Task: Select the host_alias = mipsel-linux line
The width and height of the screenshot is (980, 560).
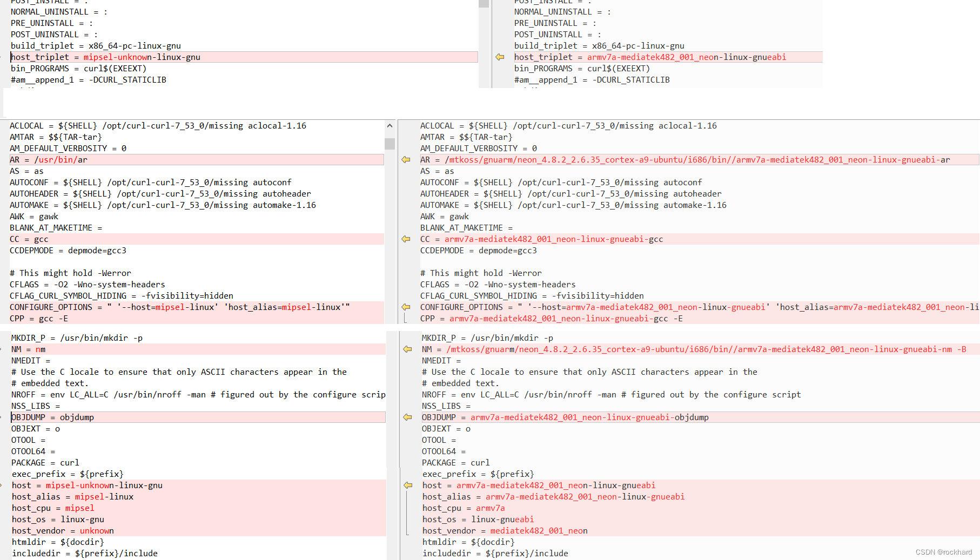Action: pos(72,496)
